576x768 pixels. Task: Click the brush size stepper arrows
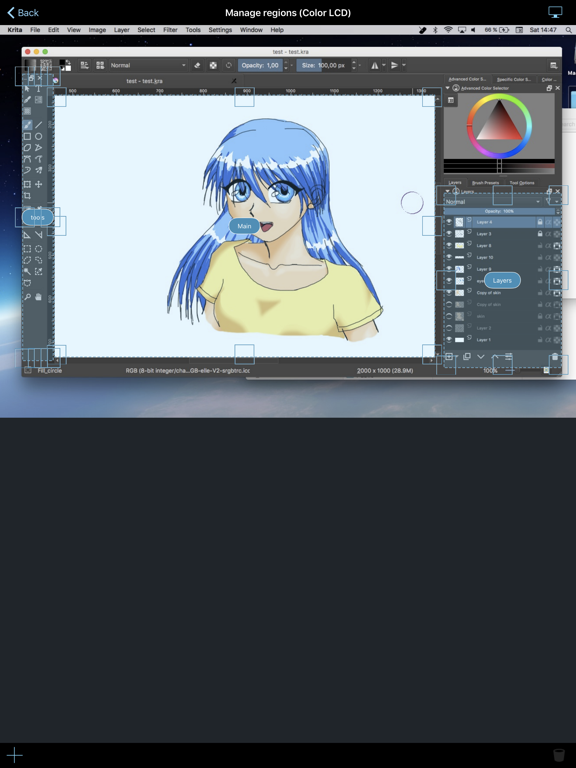click(x=354, y=65)
